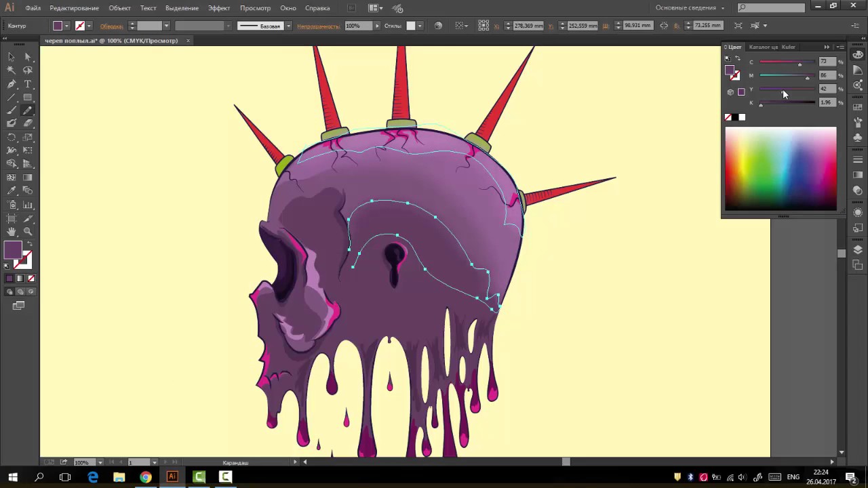The image size is (868, 488).
Task: Open the opacity 100% dropdown arrow
Action: point(377,26)
